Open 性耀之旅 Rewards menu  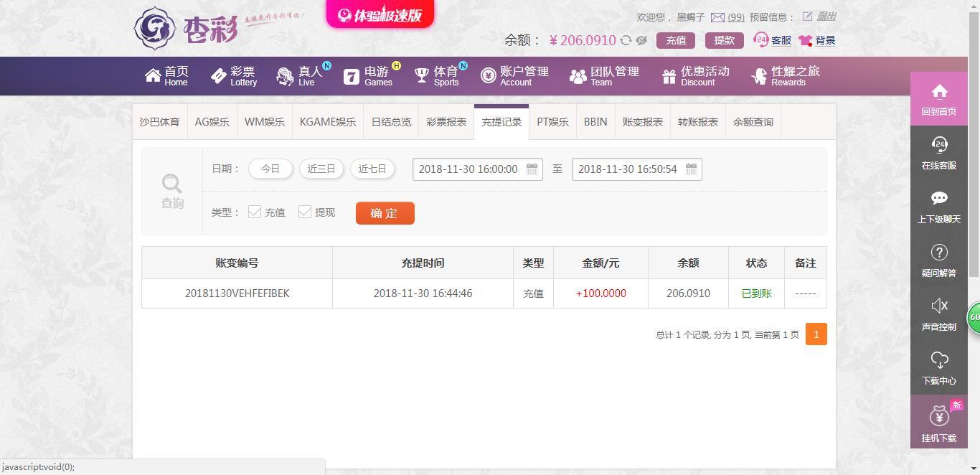coord(786,76)
